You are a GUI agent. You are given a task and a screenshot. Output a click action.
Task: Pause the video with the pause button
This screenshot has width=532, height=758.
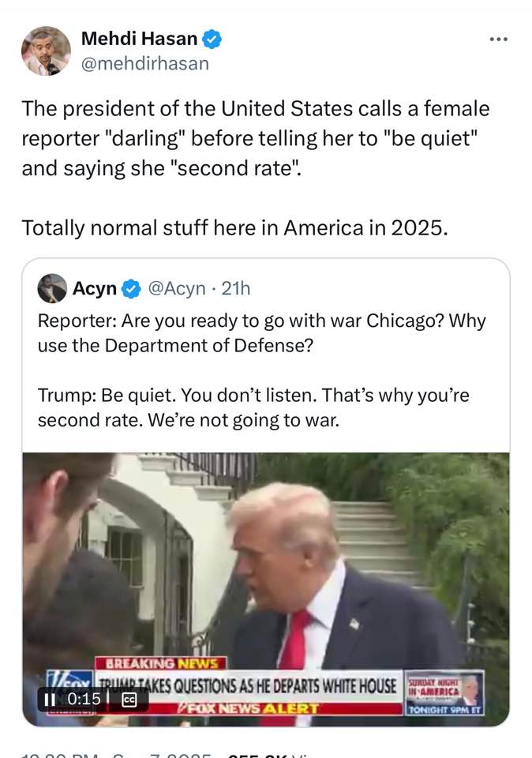click(x=49, y=700)
